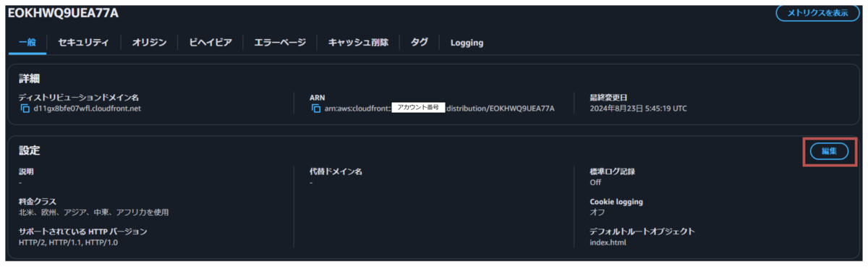Click the 最終変更日 label
This screenshot has height=267, width=868.
coord(608,97)
